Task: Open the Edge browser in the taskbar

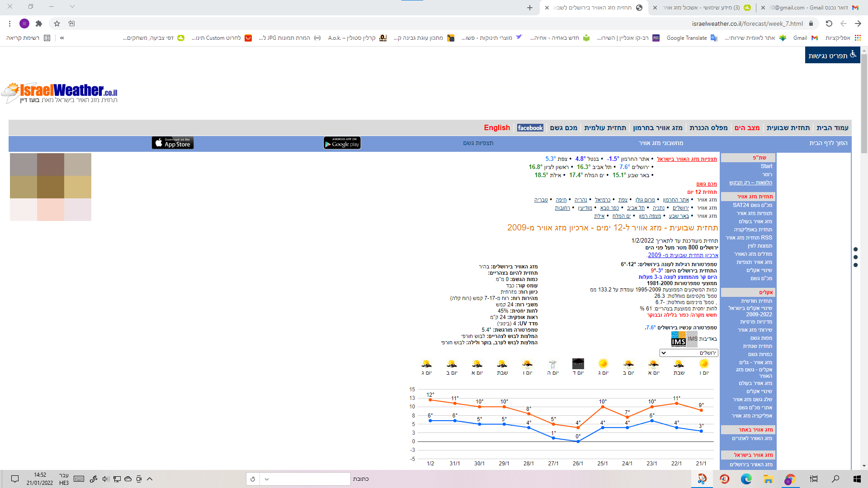Action: coord(746,479)
